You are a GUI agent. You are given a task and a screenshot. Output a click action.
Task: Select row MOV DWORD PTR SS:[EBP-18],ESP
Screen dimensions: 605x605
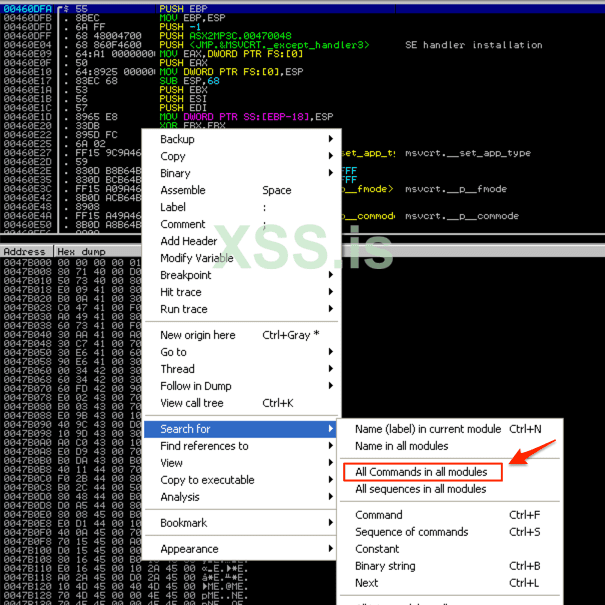[x=302, y=117]
